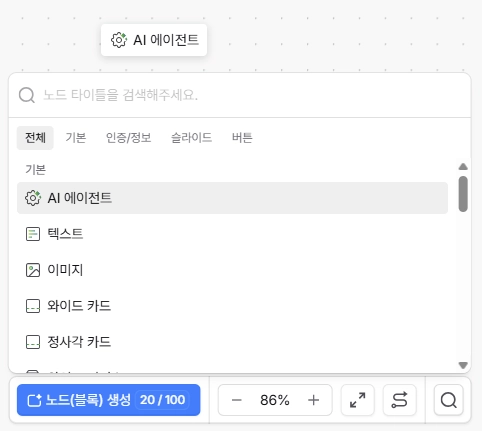Viewport: 482px width, 431px height.
Task: Switch to the 기본 tab
Action: pyautogui.click(x=76, y=138)
